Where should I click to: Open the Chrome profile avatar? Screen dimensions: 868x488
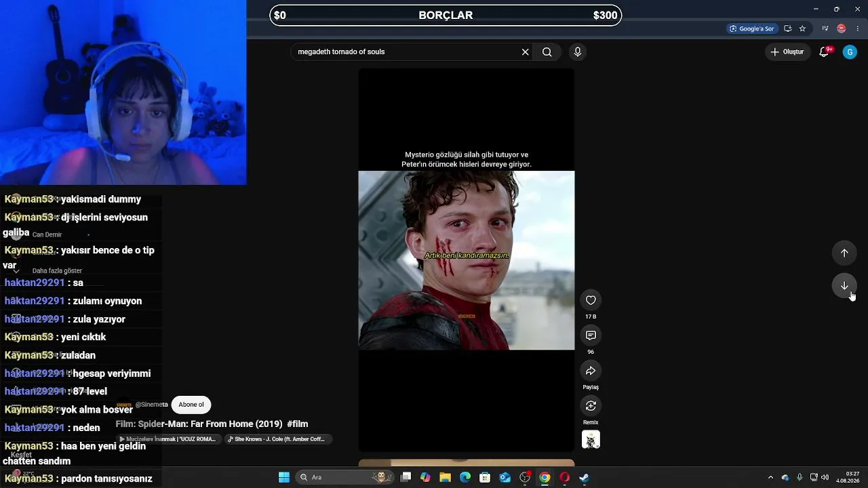pos(842,28)
